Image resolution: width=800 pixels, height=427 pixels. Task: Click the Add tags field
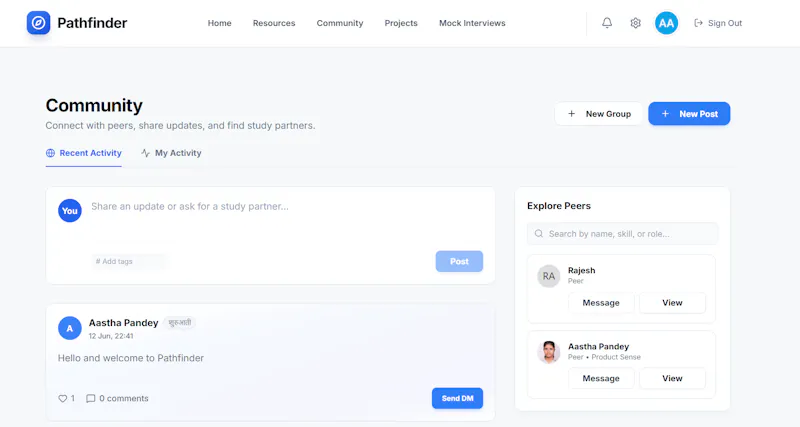pos(129,261)
